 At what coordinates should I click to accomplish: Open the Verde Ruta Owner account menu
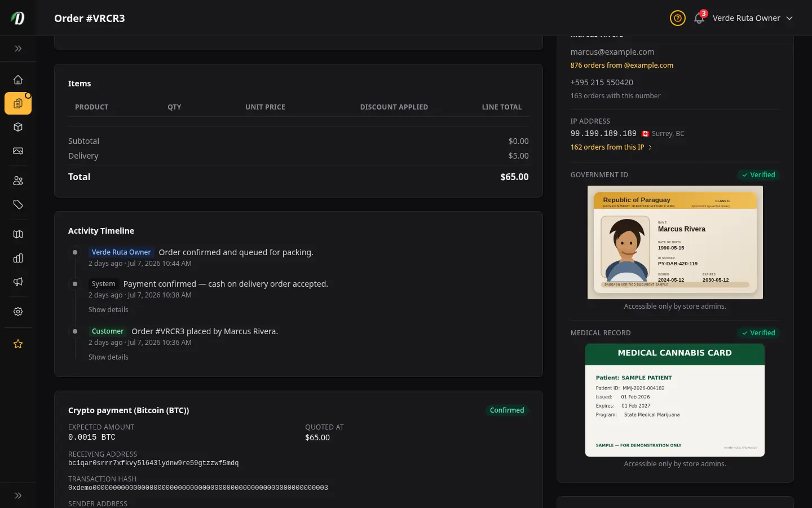(x=753, y=18)
